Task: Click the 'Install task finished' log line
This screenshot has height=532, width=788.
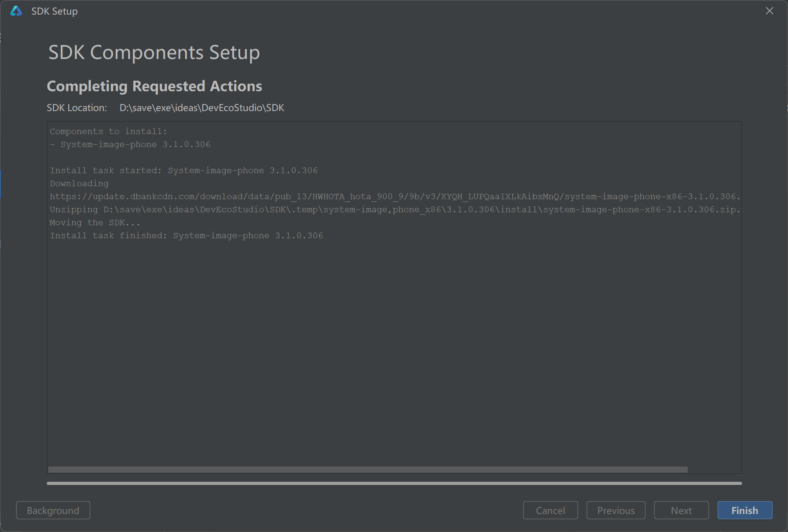Action: (x=186, y=236)
